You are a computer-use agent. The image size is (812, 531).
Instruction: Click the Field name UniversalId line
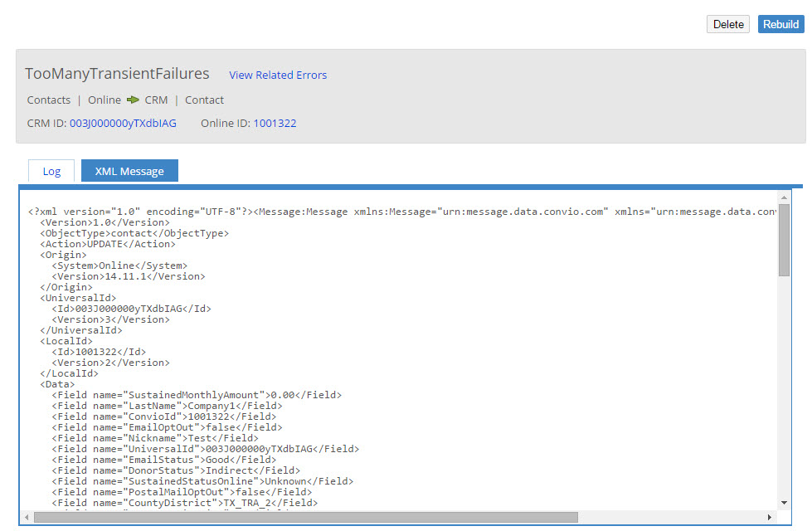(x=206, y=449)
